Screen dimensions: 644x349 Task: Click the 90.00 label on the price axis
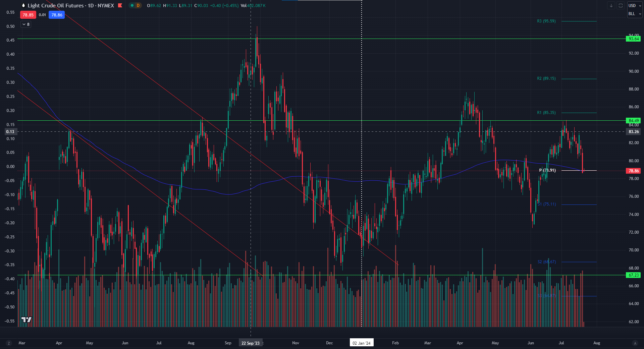[x=634, y=71]
